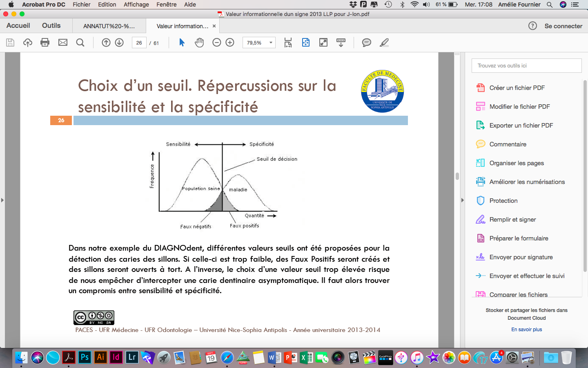
Task: Zoom out with the minus icon
Action: coord(217,43)
